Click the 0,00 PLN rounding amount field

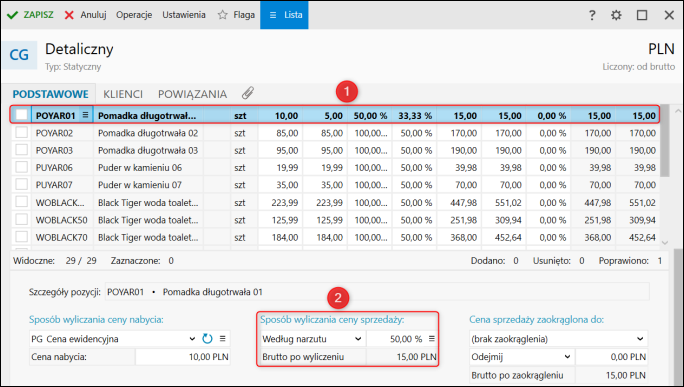(x=612, y=357)
